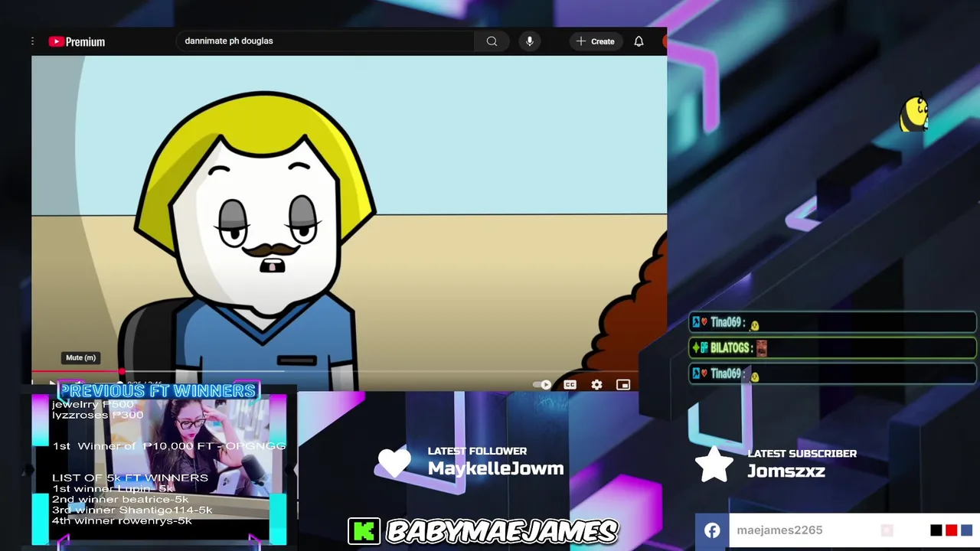Click the heart icon beside Latest Follower

coord(394,463)
